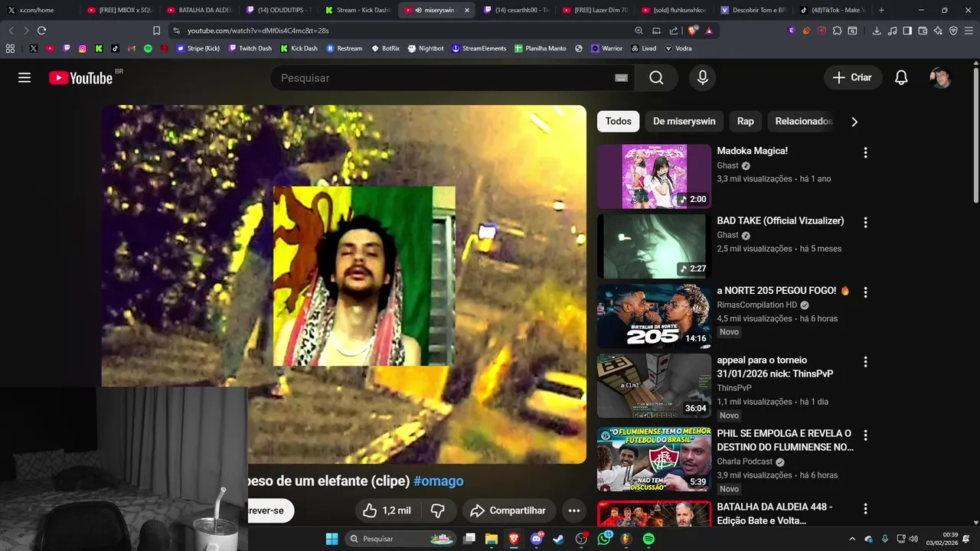The width and height of the screenshot is (980, 551).
Task: Click the Criar button
Action: click(x=853, y=77)
